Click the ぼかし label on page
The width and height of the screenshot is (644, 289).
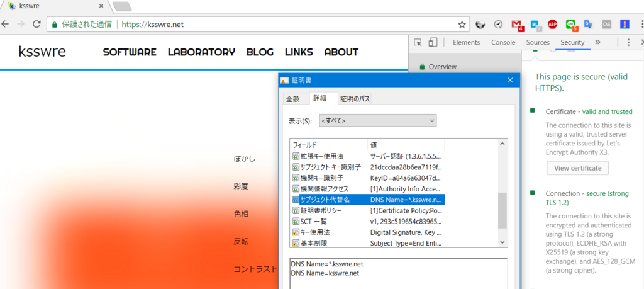[x=245, y=159]
